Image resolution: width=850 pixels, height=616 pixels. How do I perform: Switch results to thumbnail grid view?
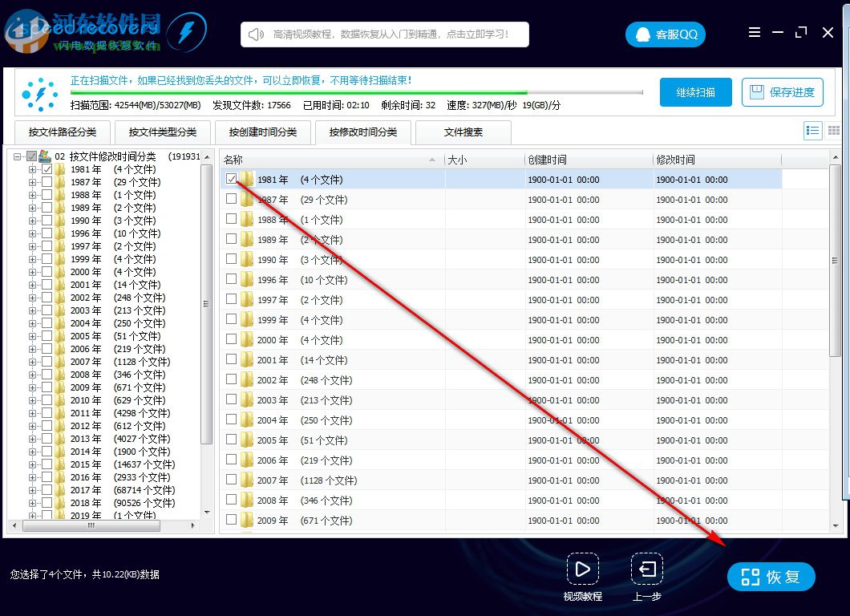[x=834, y=131]
